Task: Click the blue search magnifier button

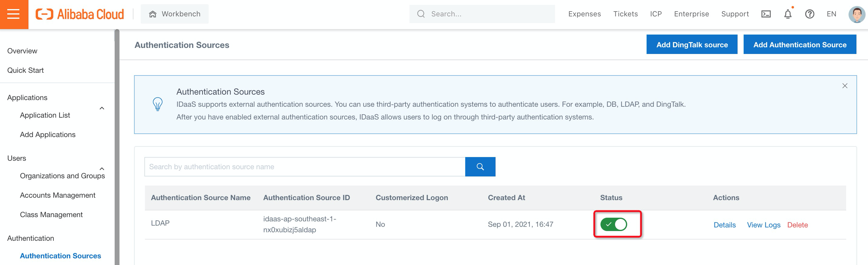Action: click(480, 167)
